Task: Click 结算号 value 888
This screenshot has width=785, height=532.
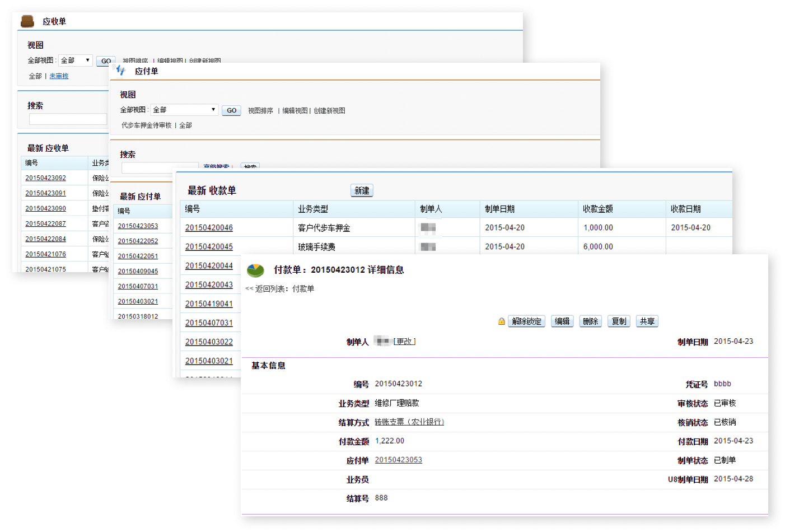Action: click(x=381, y=498)
